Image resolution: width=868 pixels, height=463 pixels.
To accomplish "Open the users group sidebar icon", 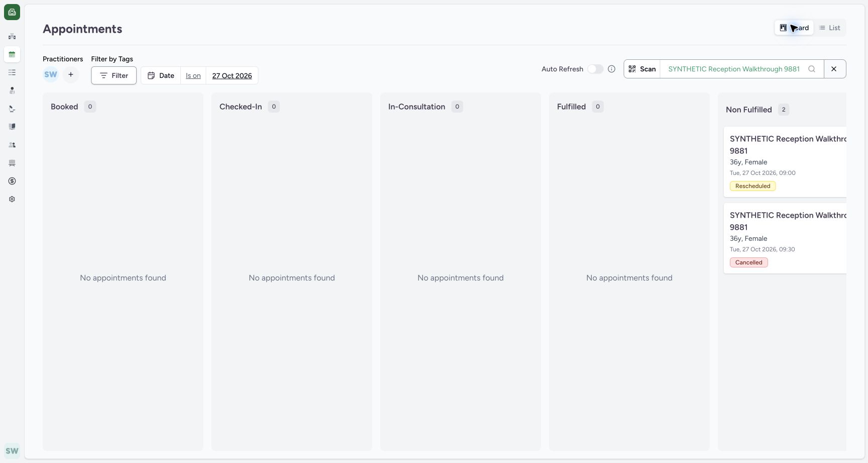I will click(12, 145).
